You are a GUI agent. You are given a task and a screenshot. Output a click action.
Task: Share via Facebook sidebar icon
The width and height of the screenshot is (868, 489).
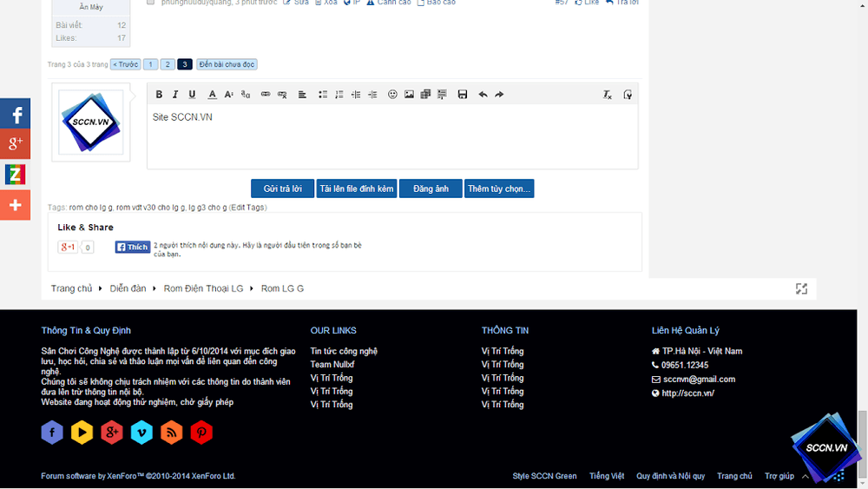click(x=15, y=114)
